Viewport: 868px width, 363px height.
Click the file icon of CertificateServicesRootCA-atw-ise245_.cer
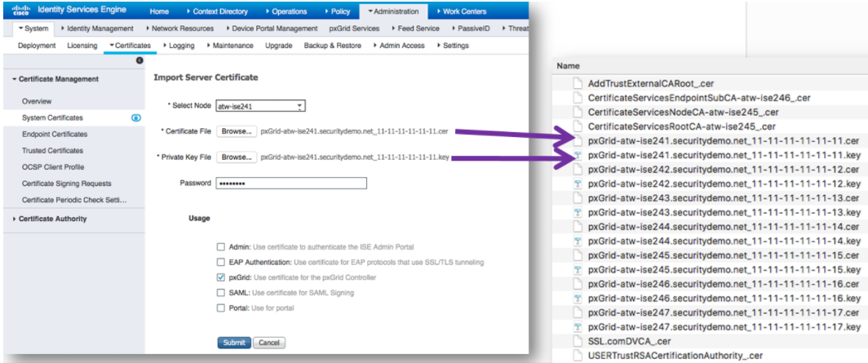(x=578, y=126)
